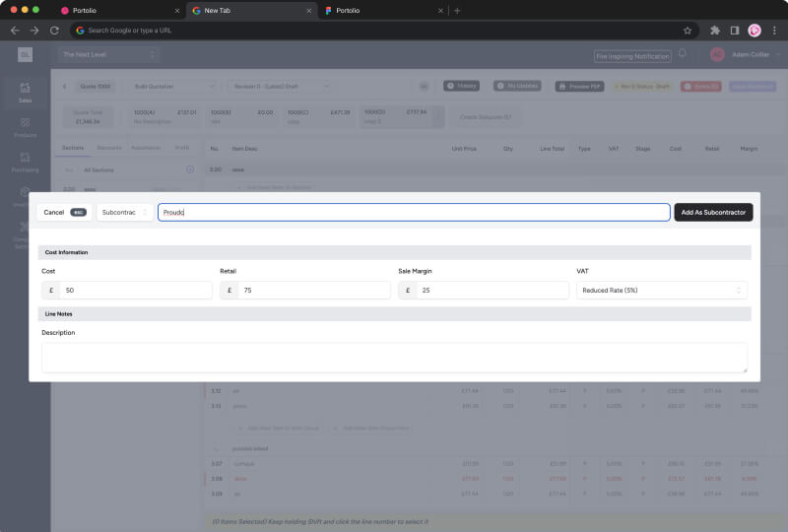Open the Products sidebar icon
This screenshot has width=788, height=532.
coord(25,126)
